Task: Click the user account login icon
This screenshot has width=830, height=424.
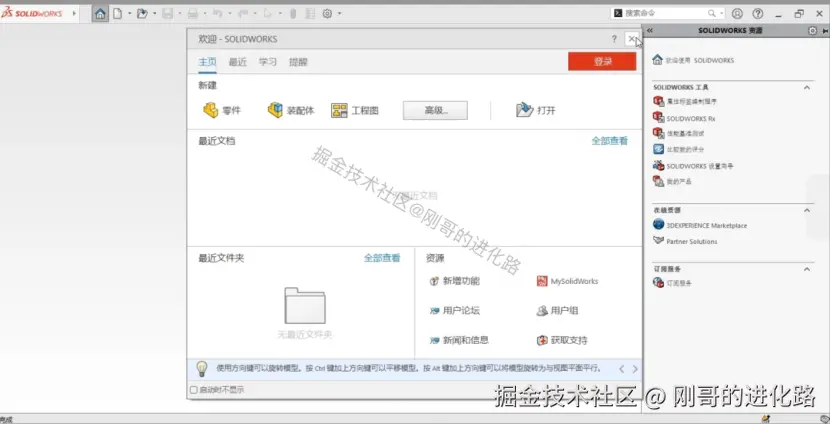Action: 737,13
